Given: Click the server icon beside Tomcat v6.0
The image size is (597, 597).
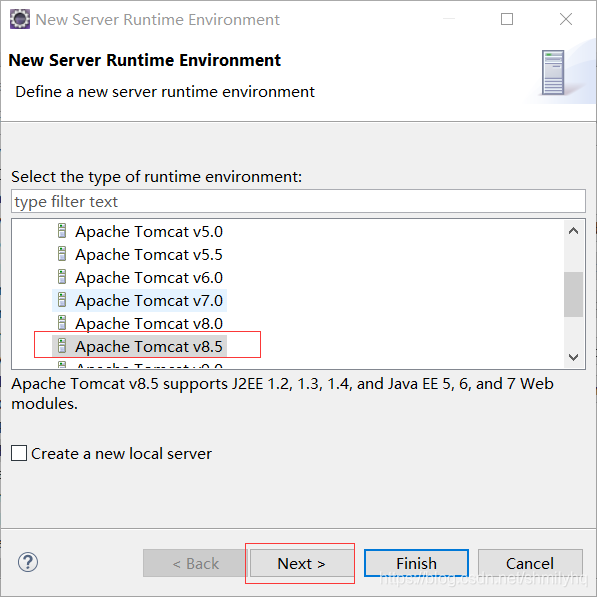Looking at the screenshot, I should 62,277.
